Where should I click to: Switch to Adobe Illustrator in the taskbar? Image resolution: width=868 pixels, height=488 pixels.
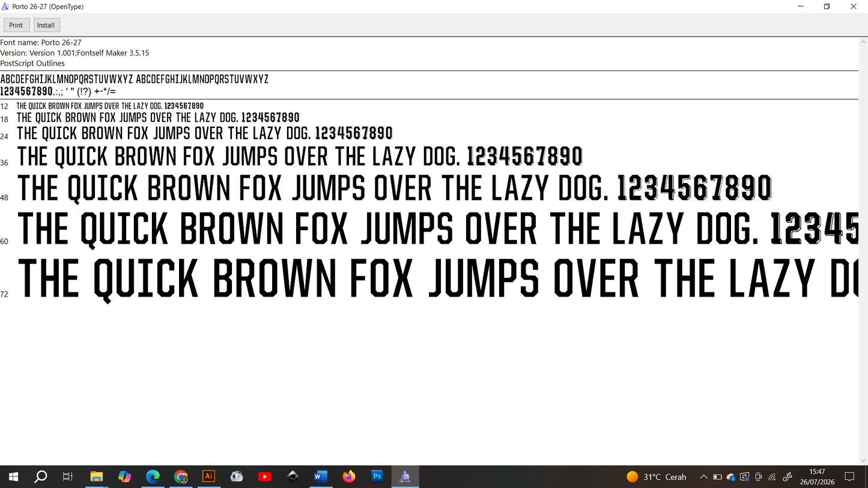click(208, 477)
